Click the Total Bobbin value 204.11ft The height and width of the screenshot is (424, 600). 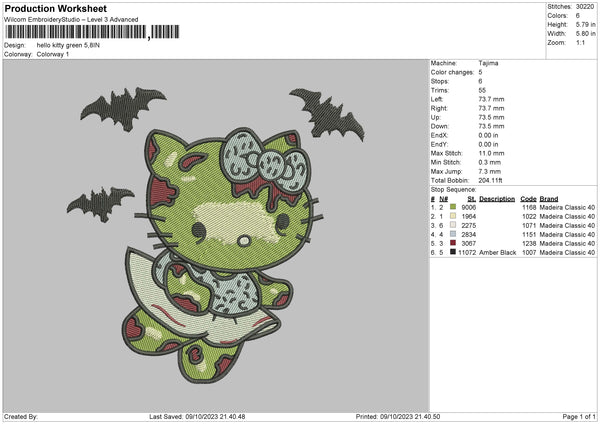click(x=490, y=181)
